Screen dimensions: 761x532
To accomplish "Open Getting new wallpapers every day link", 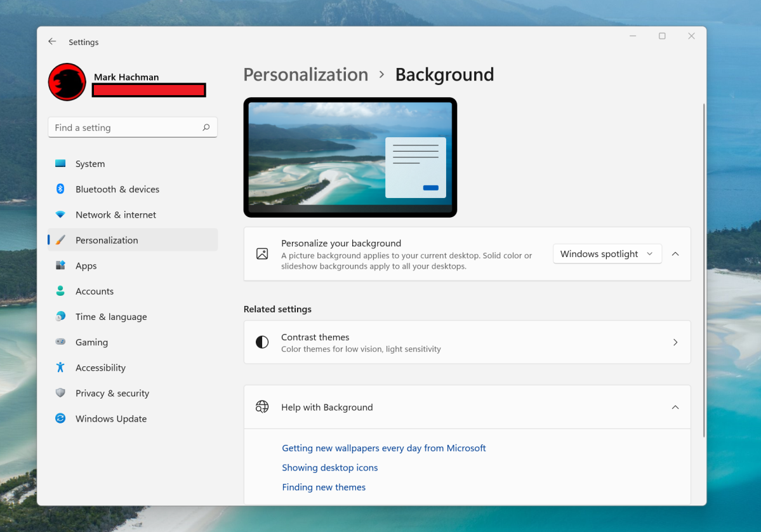I will [x=384, y=448].
